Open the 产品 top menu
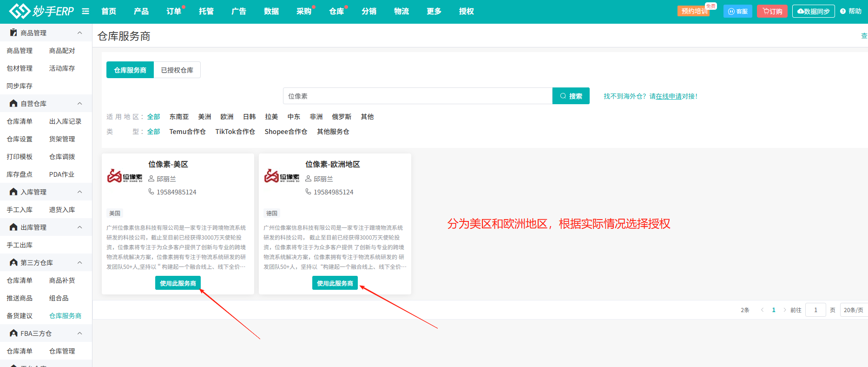The width and height of the screenshot is (868, 367). point(141,11)
